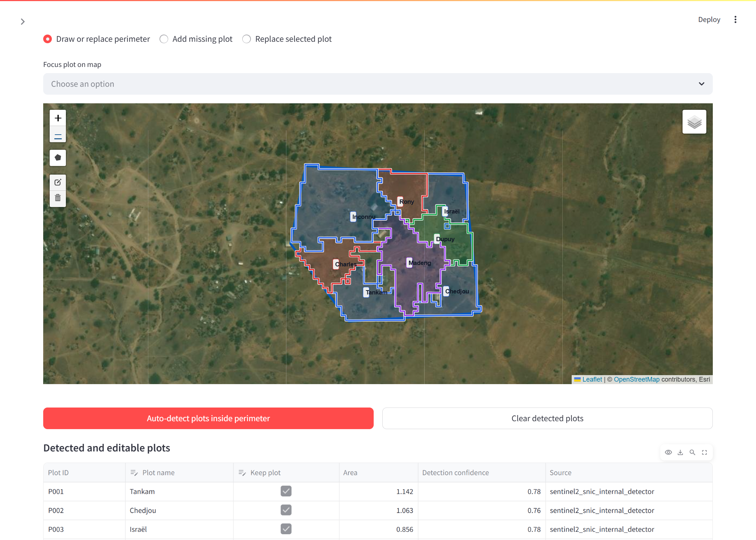Image resolution: width=756 pixels, height=540 pixels.
Task: Zoom in on the map
Action: tap(58, 118)
